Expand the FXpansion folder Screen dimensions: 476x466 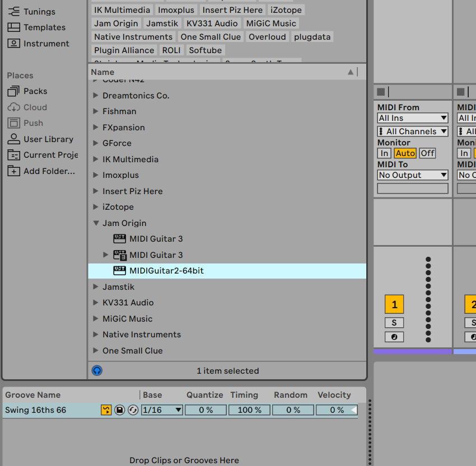pos(96,127)
